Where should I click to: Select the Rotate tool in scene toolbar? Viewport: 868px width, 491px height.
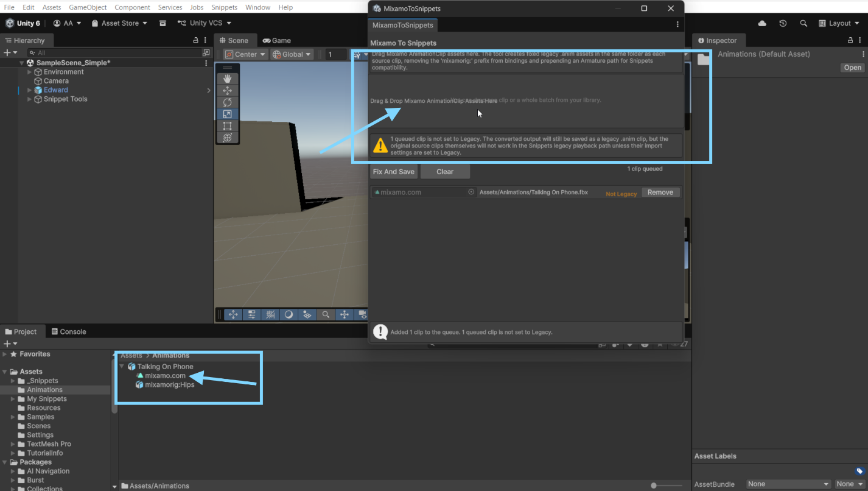tap(227, 102)
